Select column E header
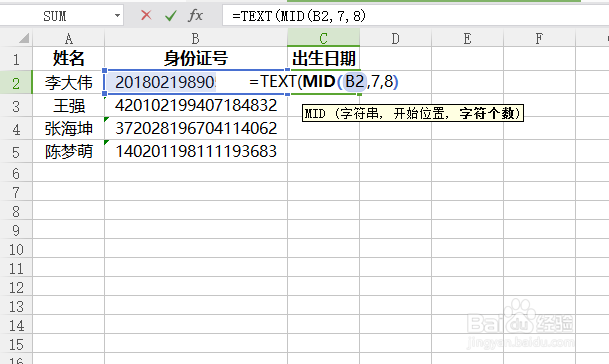609x364 pixels. [467, 38]
